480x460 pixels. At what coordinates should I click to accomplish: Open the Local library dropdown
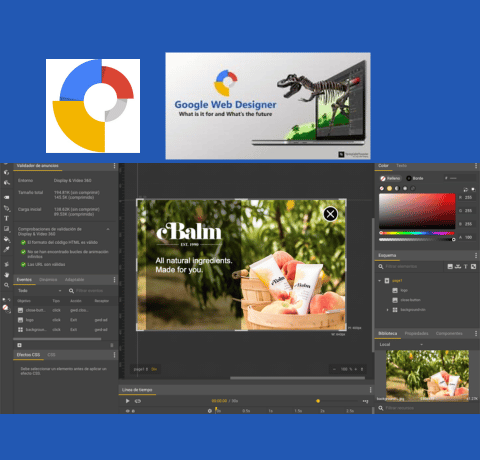(x=401, y=344)
